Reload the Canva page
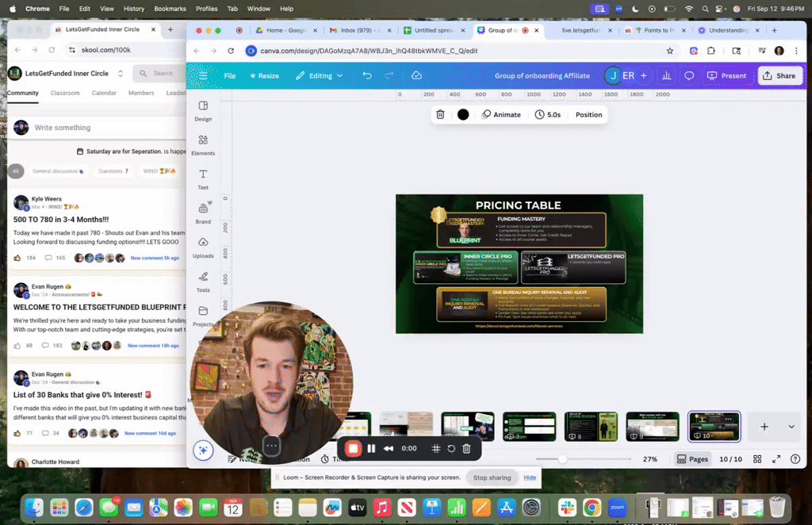 click(231, 51)
